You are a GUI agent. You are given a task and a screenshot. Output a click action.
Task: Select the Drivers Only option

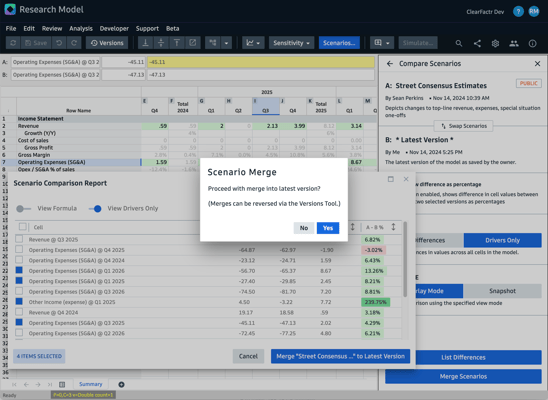[502, 240]
